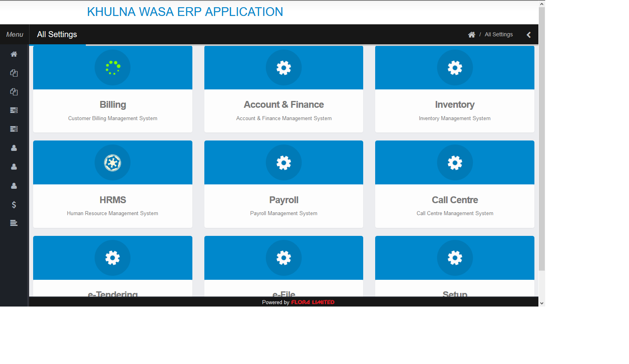The height and width of the screenshot is (364, 629).
Task: Click the HRMS gear icon
Action: [x=113, y=163]
